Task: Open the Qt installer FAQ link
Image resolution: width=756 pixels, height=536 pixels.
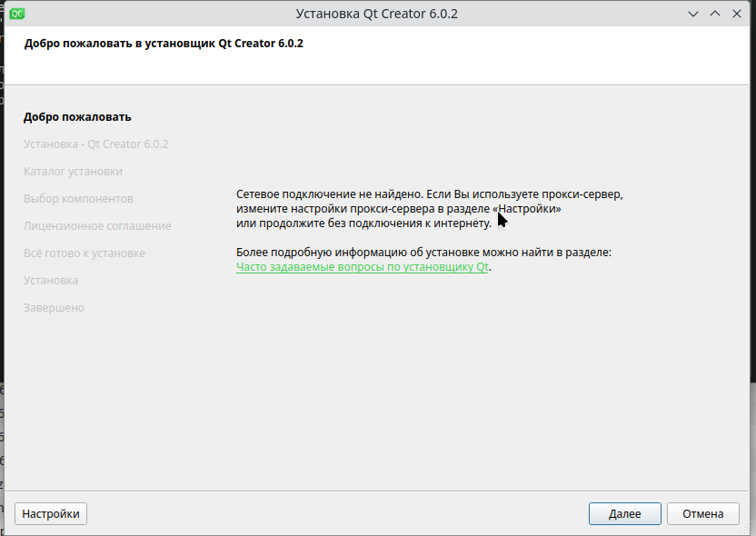Action: (363, 268)
